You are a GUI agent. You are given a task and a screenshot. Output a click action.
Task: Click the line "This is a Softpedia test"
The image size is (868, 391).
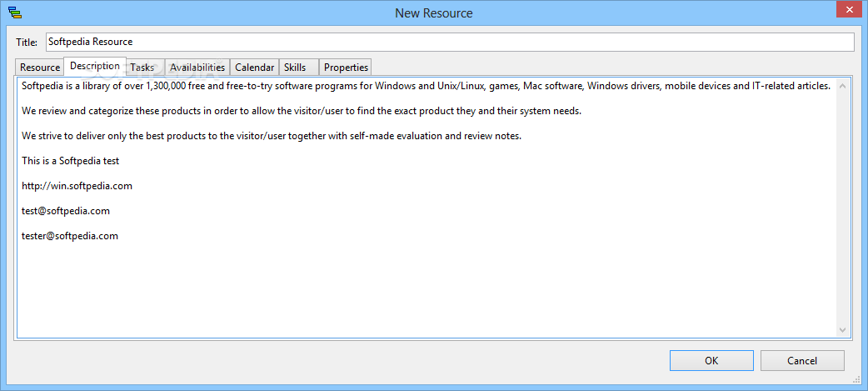[x=70, y=161]
